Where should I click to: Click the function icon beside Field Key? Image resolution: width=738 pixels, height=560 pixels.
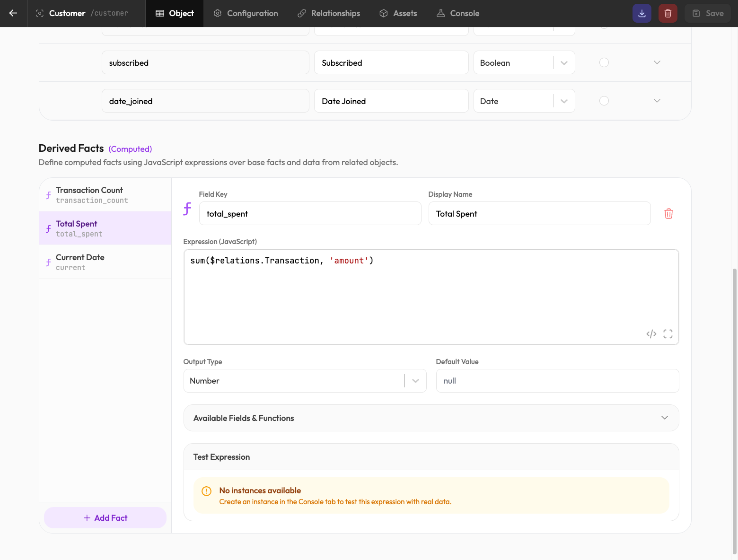188,209
